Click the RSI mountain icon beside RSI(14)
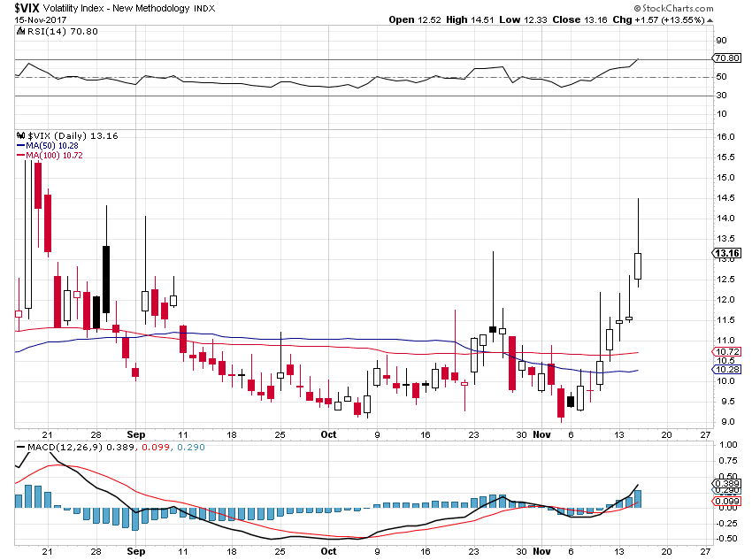752x560 pixels. click(x=20, y=31)
